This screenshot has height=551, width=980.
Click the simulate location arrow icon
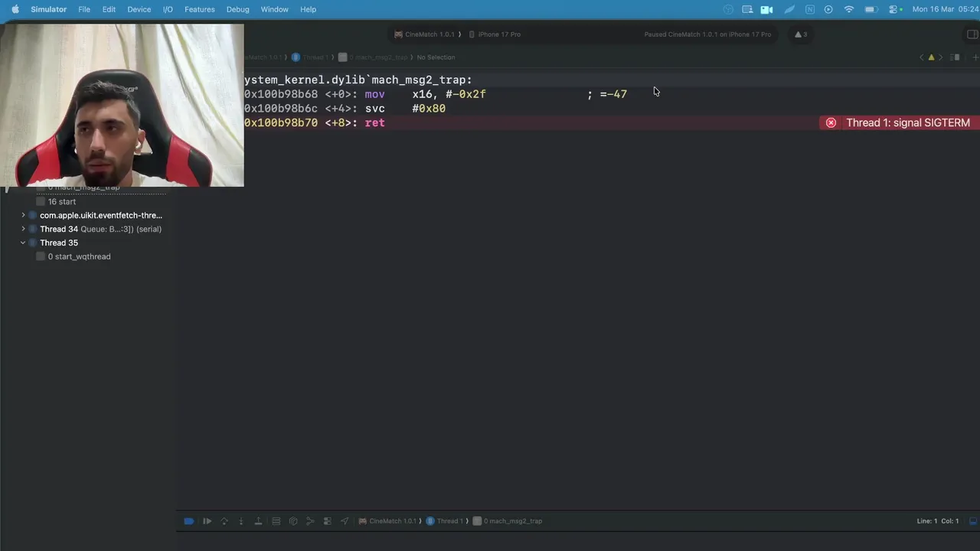click(x=345, y=521)
